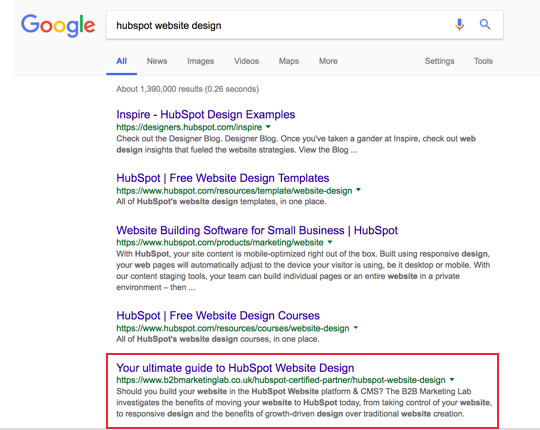The image size is (540, 430).
Task: Switch to the News tab
Action: pyautogui.click(x=157, y=61)
